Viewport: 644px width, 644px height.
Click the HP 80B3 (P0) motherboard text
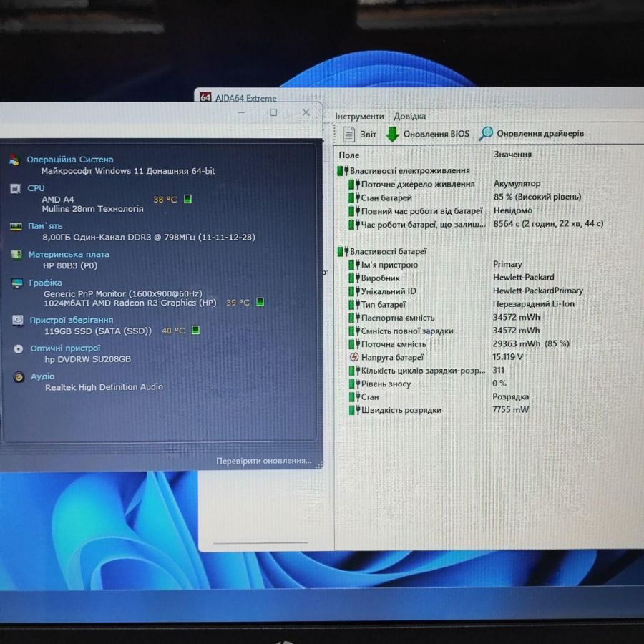coord(70,265)
